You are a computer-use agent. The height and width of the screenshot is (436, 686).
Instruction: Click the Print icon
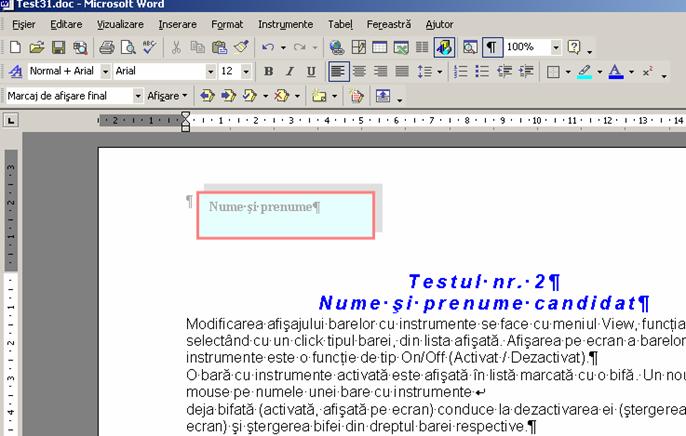pos(107,47)
